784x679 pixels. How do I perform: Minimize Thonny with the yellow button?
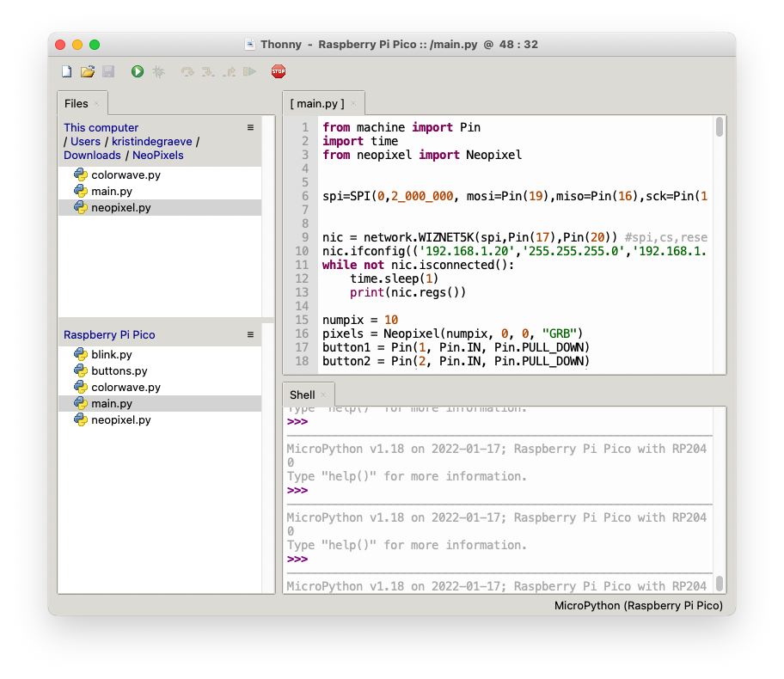77,45
